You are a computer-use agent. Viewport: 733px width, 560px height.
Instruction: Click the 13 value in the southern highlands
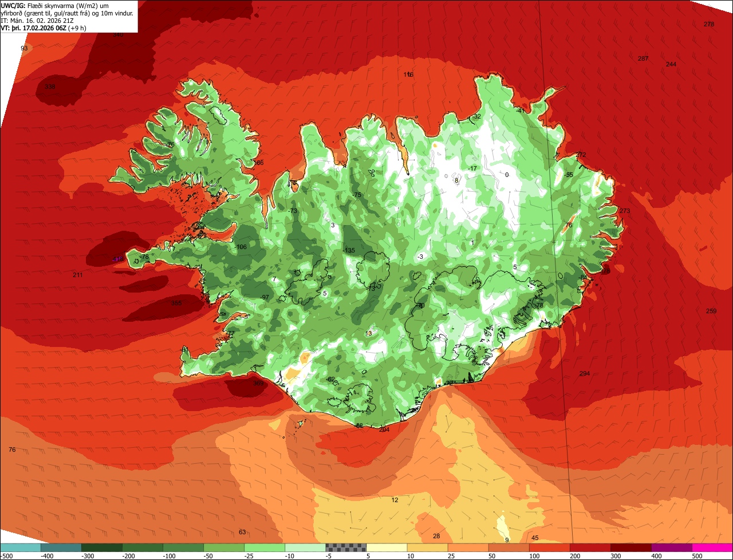(369, 333)
